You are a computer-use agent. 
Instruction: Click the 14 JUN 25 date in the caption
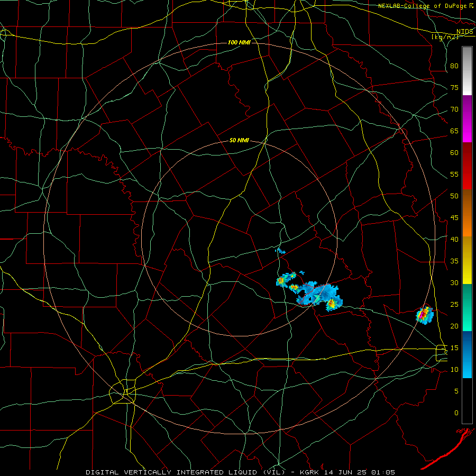click(x=344, y=472)
